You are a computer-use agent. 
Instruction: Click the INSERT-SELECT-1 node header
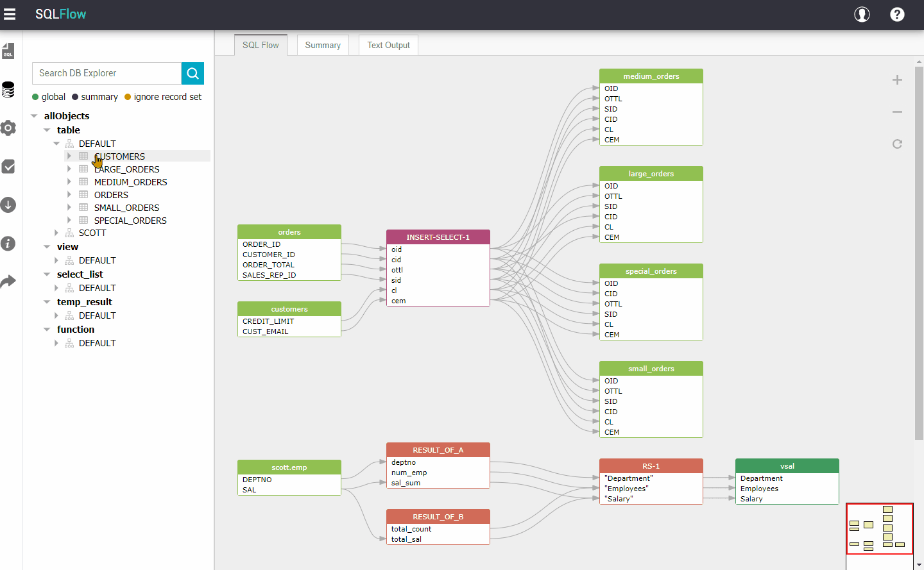pyautogui.click(x=438, y=237)
